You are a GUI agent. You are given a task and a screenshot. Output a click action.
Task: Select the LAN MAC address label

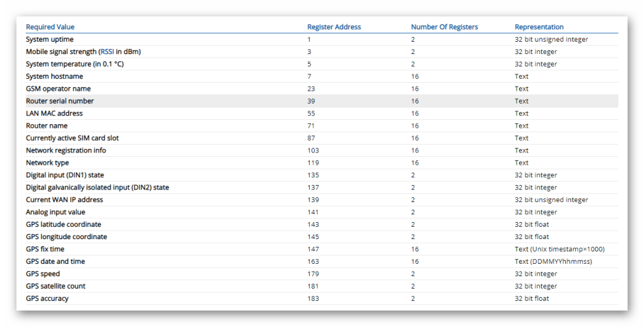(54, 113)
